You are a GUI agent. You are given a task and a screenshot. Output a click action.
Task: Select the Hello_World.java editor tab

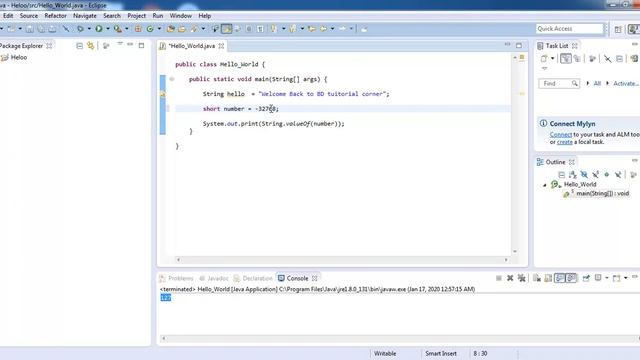coord(192,46)
